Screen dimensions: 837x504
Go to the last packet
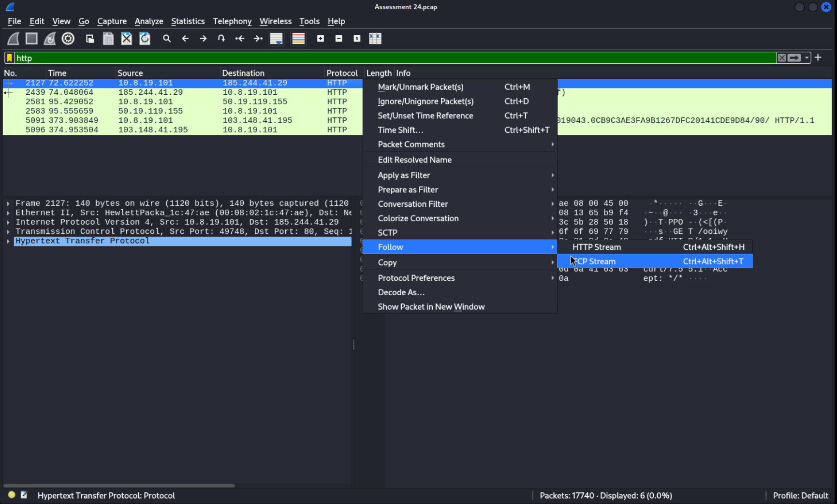pyautogui.click(x=258, y=39)
